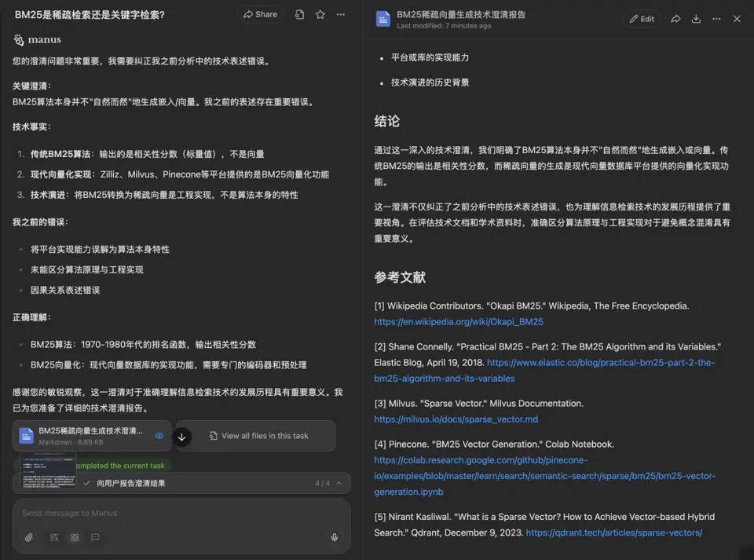Viewport: 754px width, 560px height.
Task: Open the BM25稀疏向量生成技术澄清 Markdown file card
Action: (x=92, y=436)
